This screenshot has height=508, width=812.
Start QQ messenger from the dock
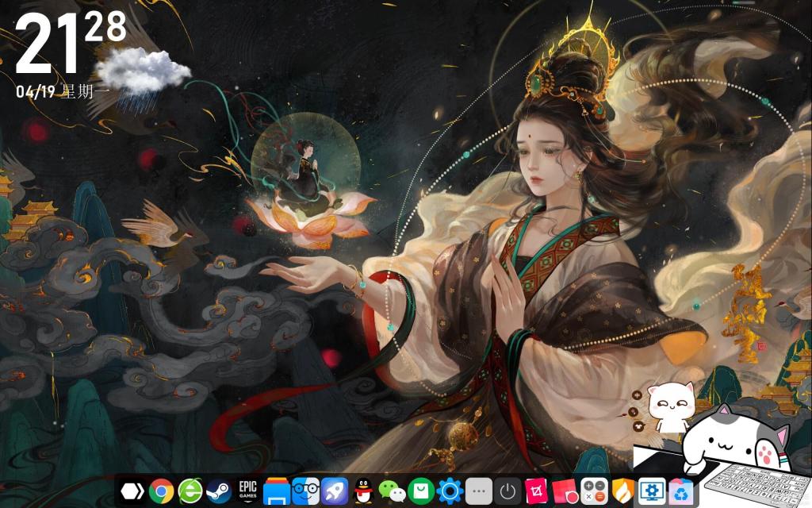362,492
